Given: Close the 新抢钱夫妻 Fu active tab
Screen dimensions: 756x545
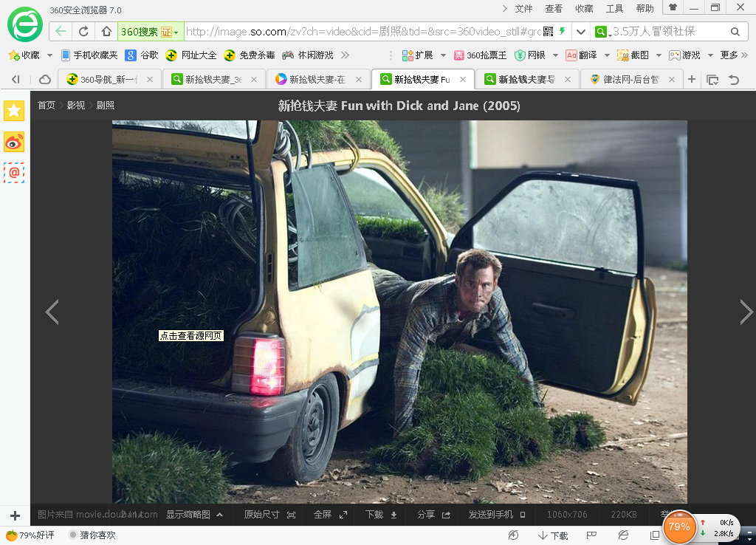Looking at the screenshot, I should (463, 79).
